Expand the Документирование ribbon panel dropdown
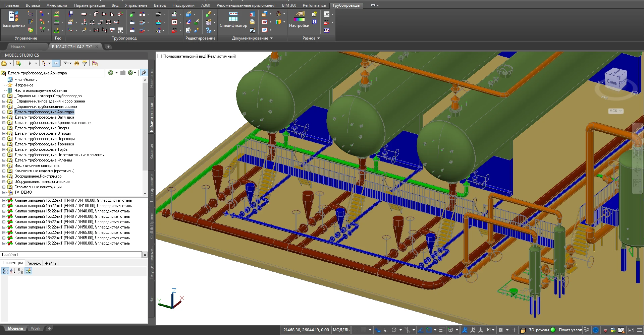644x335 pixels. [271, 38]
